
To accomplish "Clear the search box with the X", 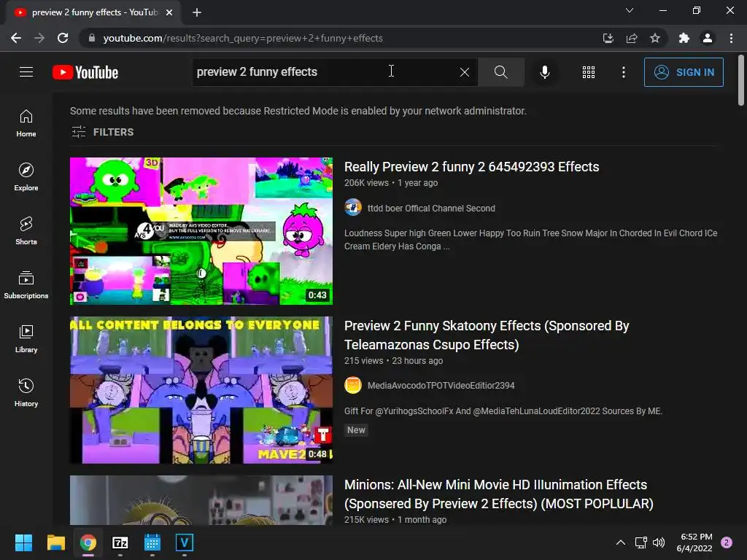I will (x=465, y=72).
